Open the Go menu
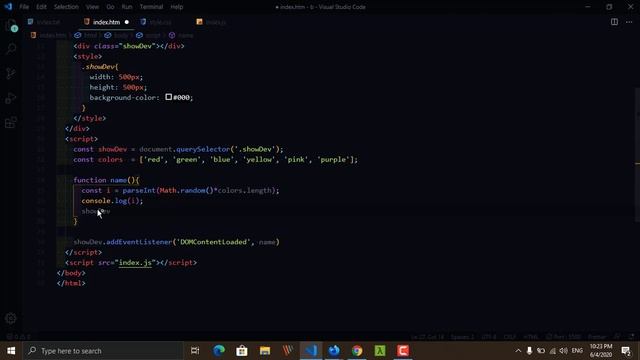Viewport: 640px width, 360px height. (x=110, y=7)
